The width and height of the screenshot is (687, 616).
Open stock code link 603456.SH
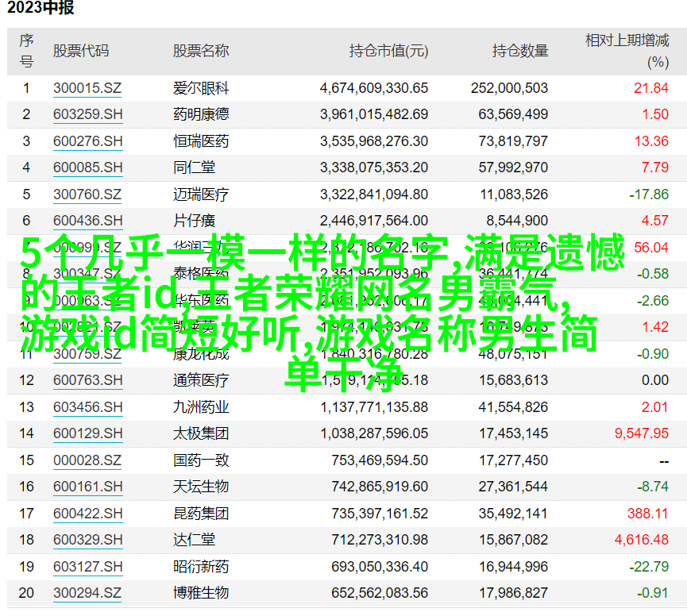point(87,407)
